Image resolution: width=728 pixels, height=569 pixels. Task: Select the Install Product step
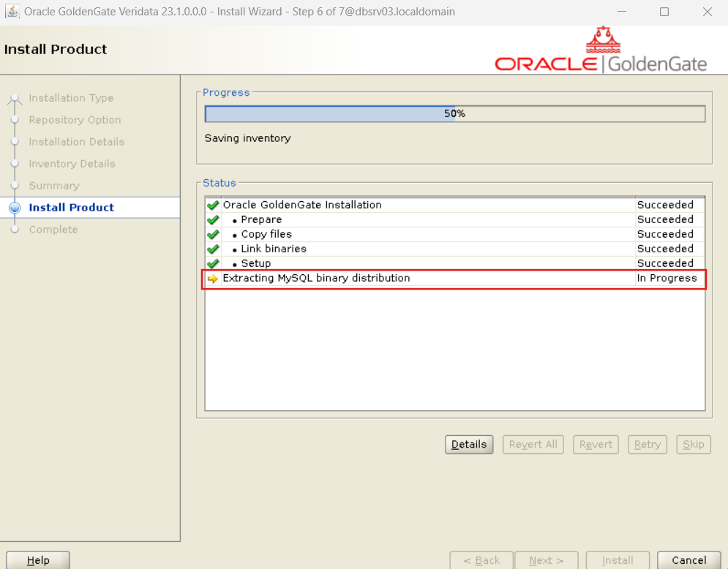pyautogui.click(x=72, y=208)
